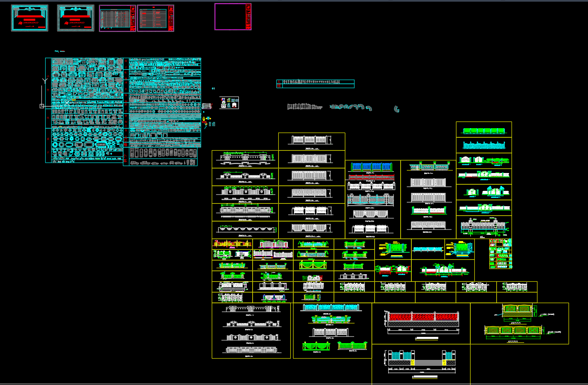
Task: Select the empty magenta-bordered drawing frame
Action: pyautogui.click(x=233, y=17)
